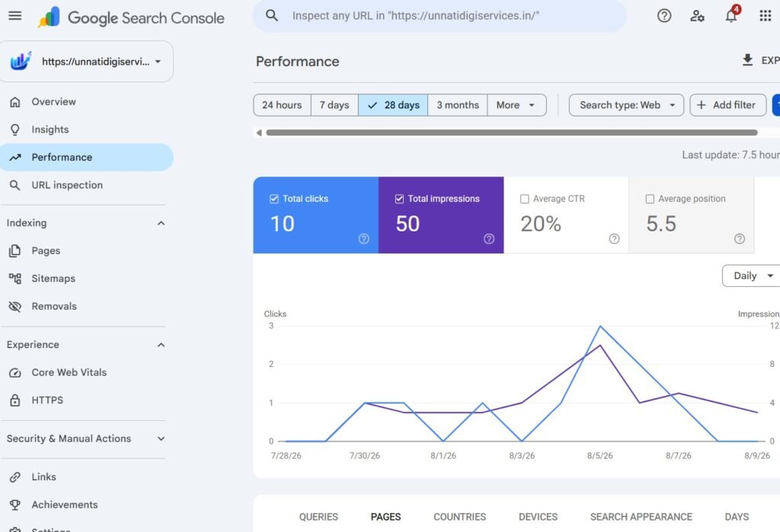Click the Performance trend arrow icon
Viewport: 780px width, 532px height.
(15, 158)
